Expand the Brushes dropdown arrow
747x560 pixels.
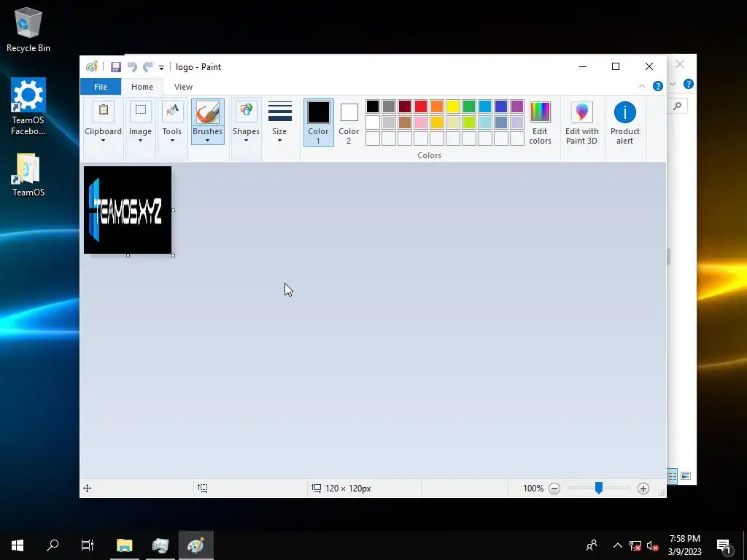click(207, 141)
